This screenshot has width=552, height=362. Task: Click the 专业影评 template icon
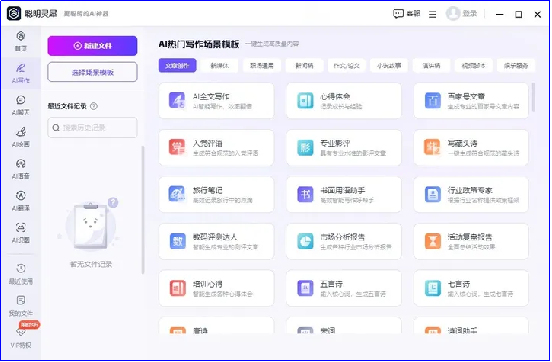pos(305,148)
